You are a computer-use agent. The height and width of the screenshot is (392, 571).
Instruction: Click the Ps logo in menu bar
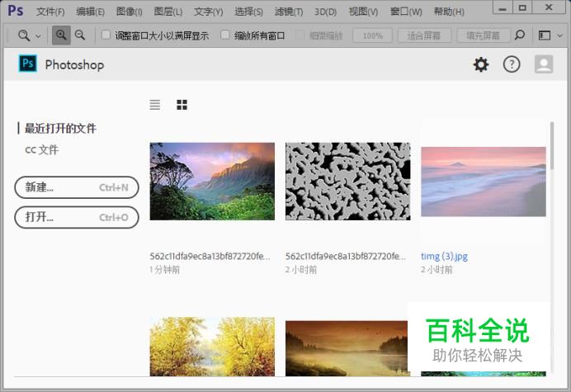pyautogui.click(x=16, y=11)
